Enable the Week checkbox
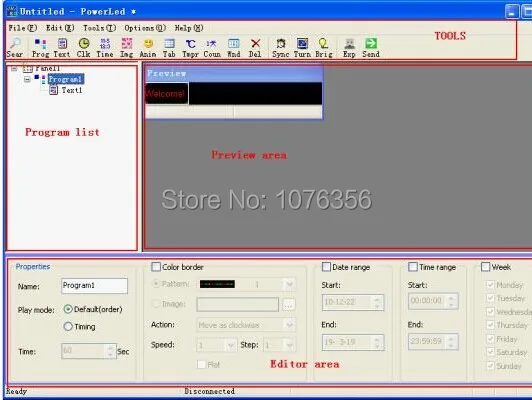This screenshot has width=532, height=400. point(486,267)
